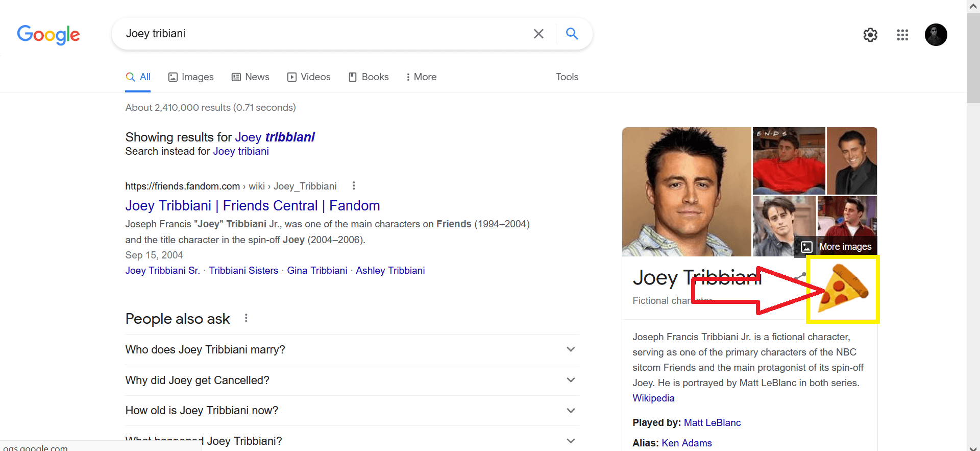Open the Matt LeBlanc link
Image resolution: width=980 pixels, height=451 pixels.
pos(712,423)
